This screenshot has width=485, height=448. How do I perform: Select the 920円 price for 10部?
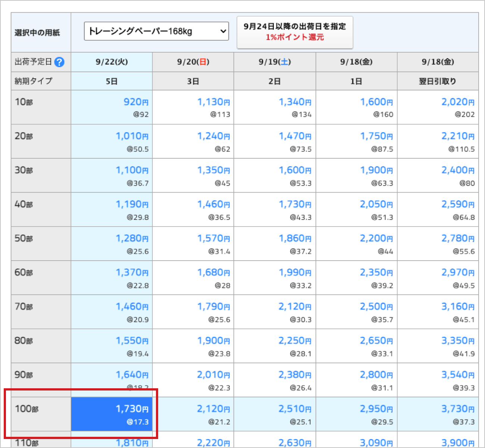(112, 107)
